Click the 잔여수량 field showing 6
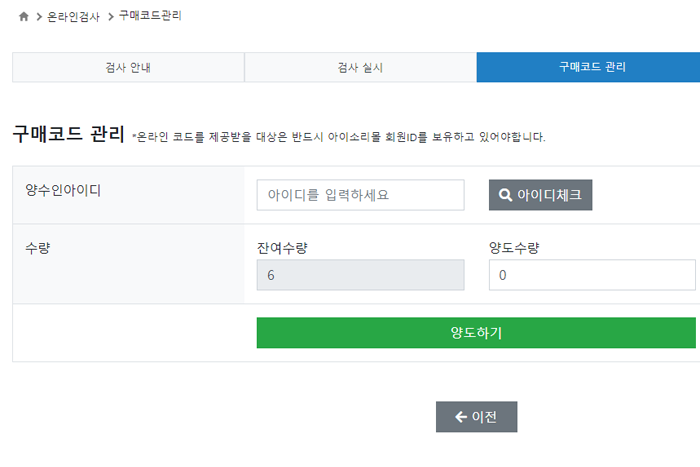700x467 pixels. coord(360,275)
